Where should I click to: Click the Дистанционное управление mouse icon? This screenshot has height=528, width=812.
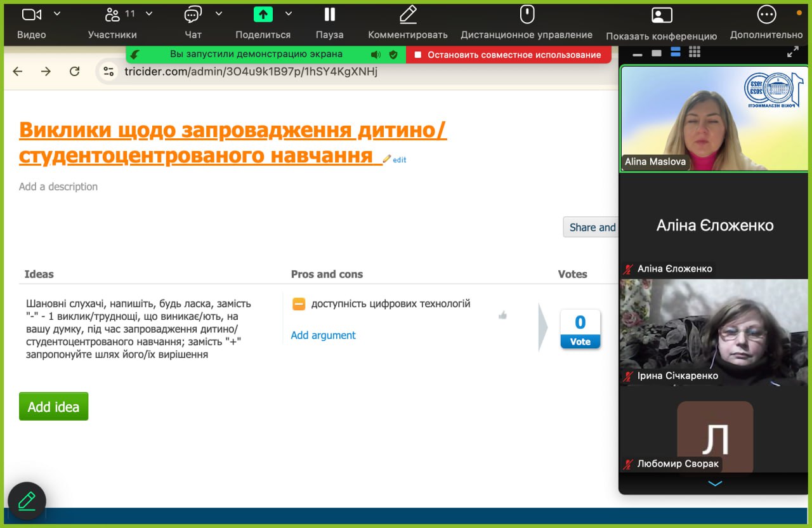coord(527,14)
